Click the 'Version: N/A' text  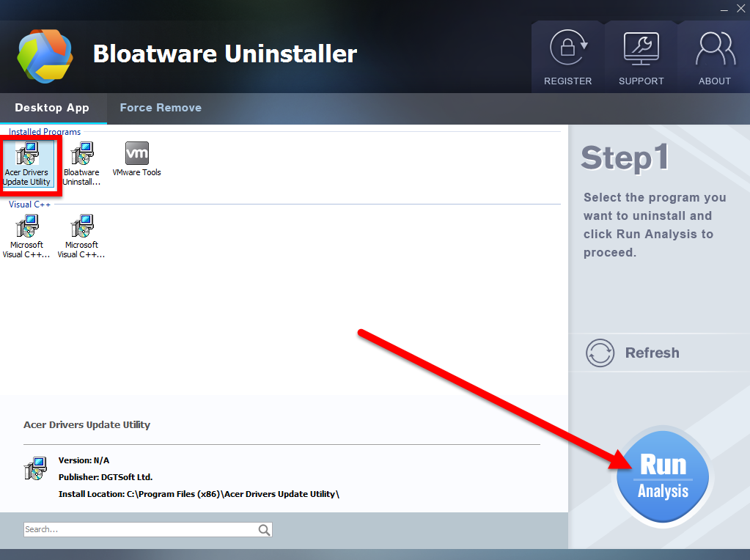[84, 460]
